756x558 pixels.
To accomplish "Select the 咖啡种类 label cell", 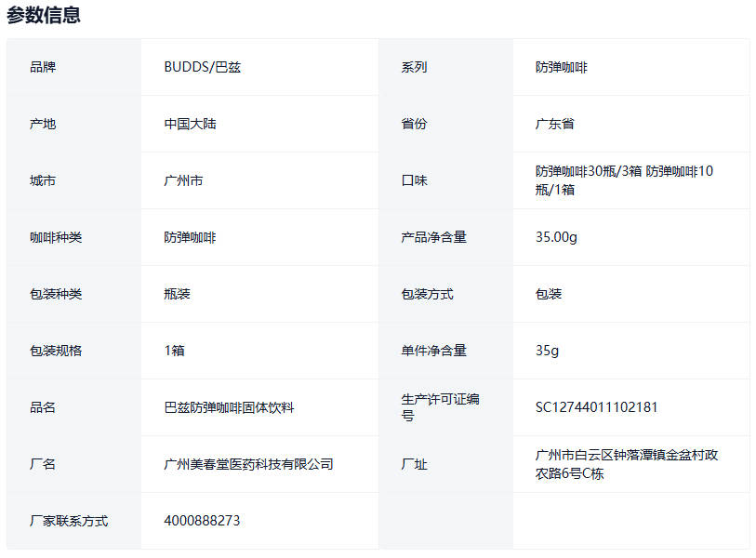I will point(73,237).
